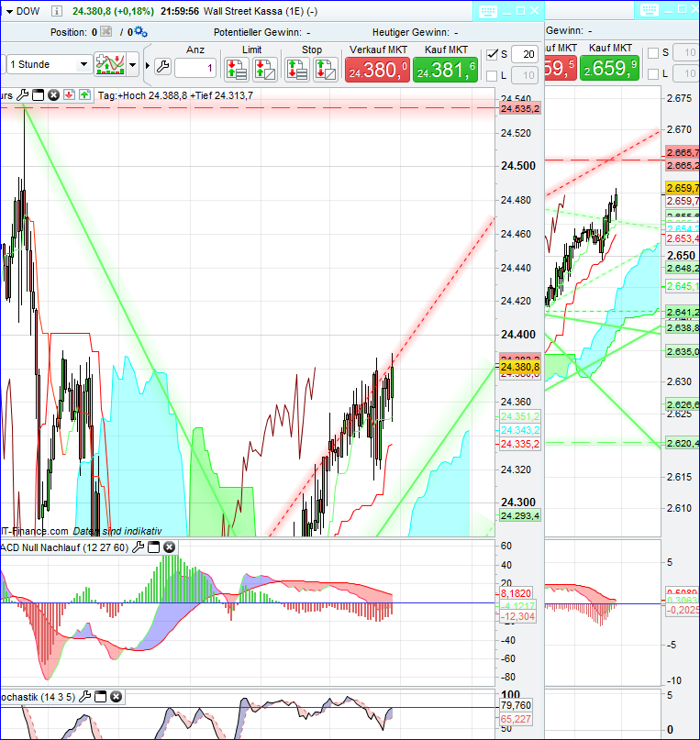Click the green up-arrow buy icon on the price panel
700x740 pixels.
click(84, 94)
